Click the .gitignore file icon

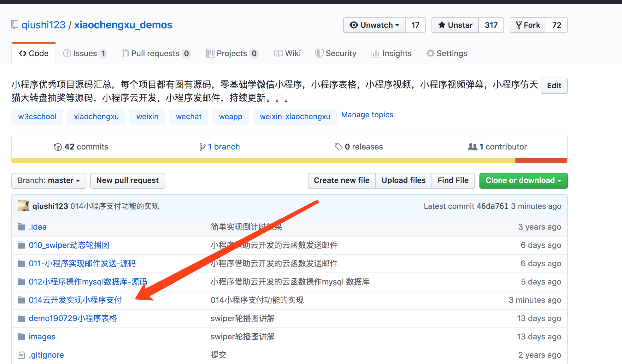[x=21, y=355]
